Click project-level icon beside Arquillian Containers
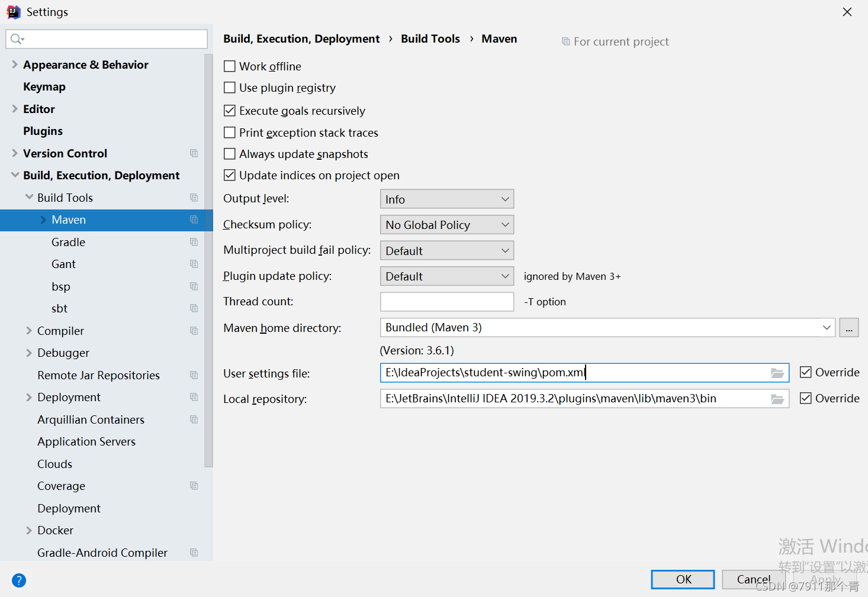This screenshot has width=868, height=597. tap(194, 419)
